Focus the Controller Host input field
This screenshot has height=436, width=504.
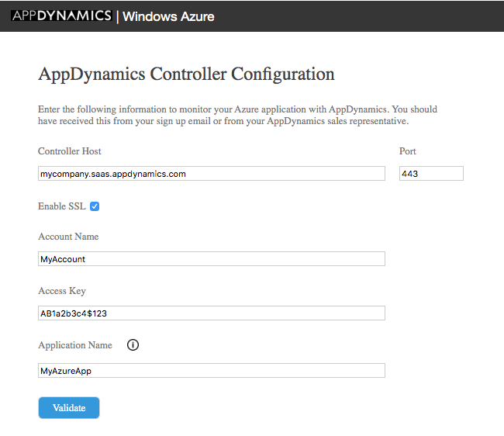point(212,174)
